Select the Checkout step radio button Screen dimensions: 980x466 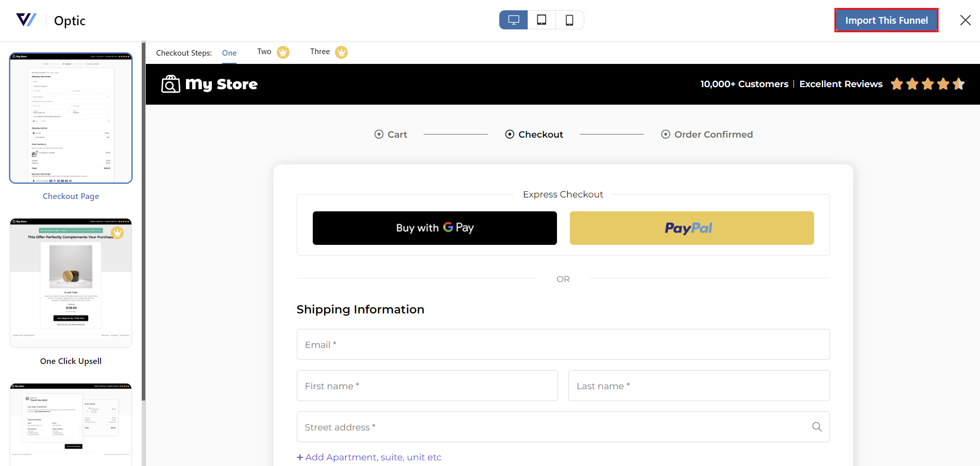tap(510, 134)
